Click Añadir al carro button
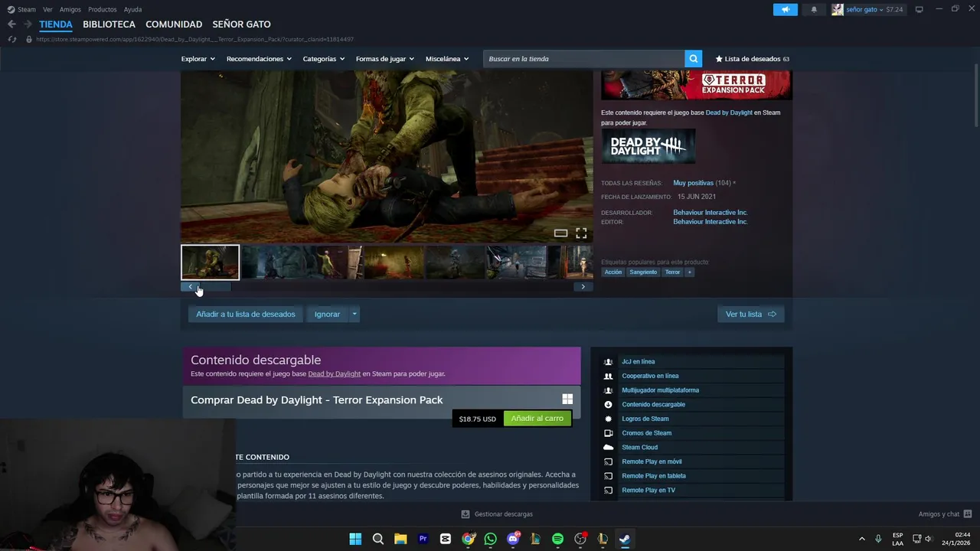Viewport: 980px width, 551px height. (x=537, y=419)
